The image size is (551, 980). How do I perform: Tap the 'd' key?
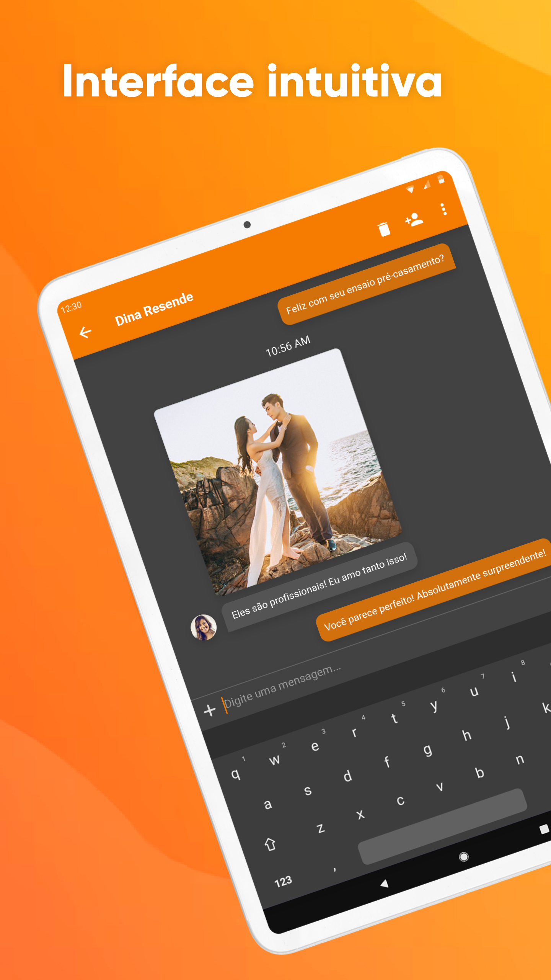click(347, 776)
